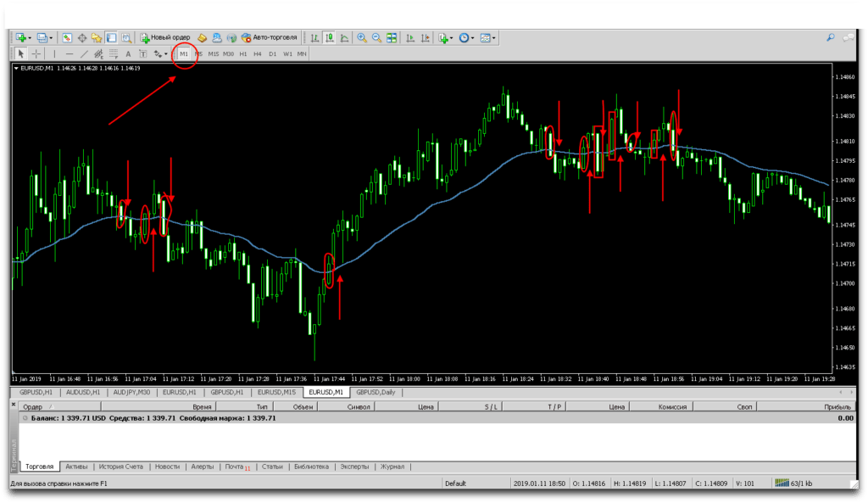Zoom out of the chart
This screenshot has width=868, height=503.
coord(376,37)
